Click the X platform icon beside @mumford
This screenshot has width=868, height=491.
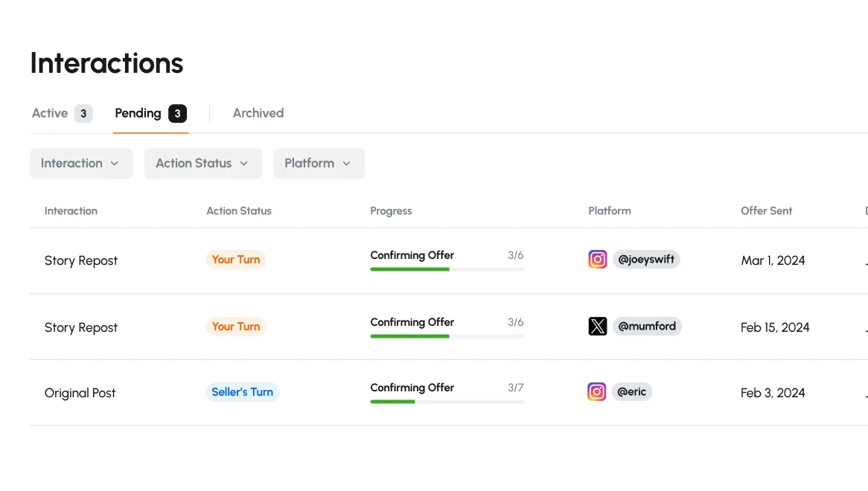click(x=598, y=327)
